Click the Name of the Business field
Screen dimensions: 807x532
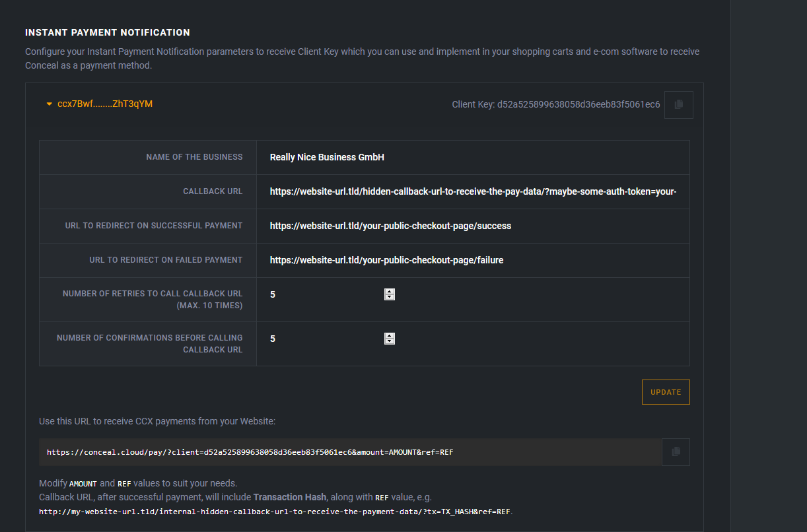point(472,158)
